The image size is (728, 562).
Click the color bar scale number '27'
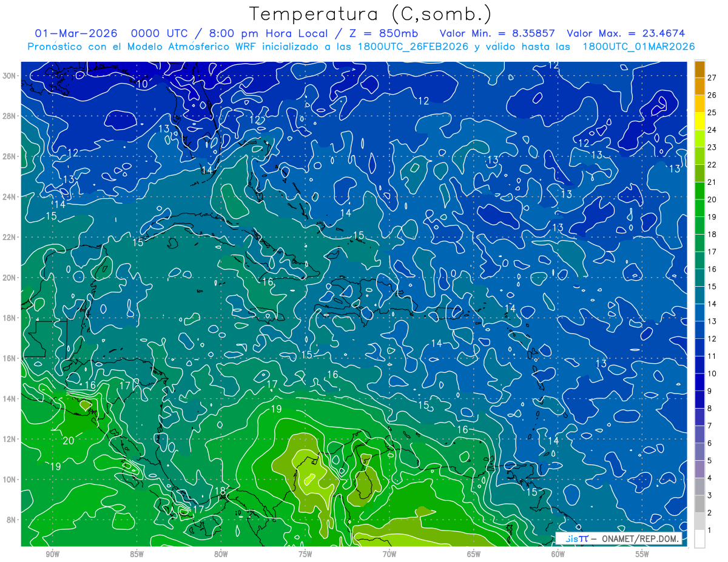[x=712, y=78]
